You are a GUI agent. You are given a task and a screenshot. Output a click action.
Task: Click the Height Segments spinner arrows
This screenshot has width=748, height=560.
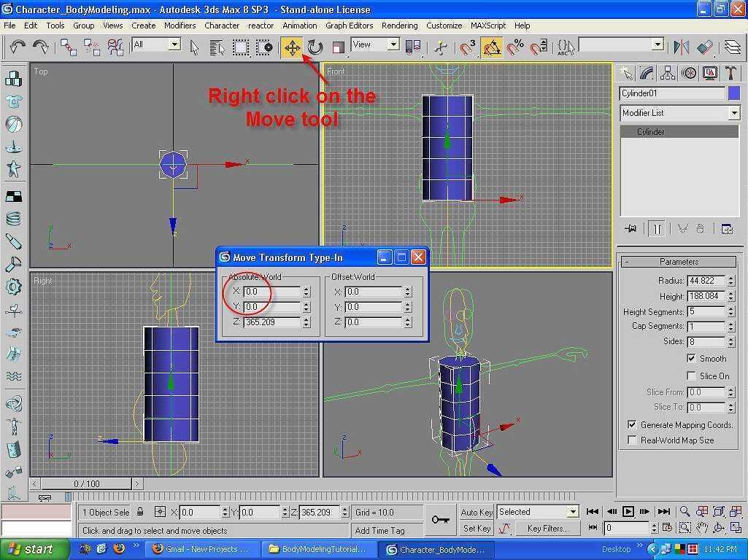click(730, 311)
